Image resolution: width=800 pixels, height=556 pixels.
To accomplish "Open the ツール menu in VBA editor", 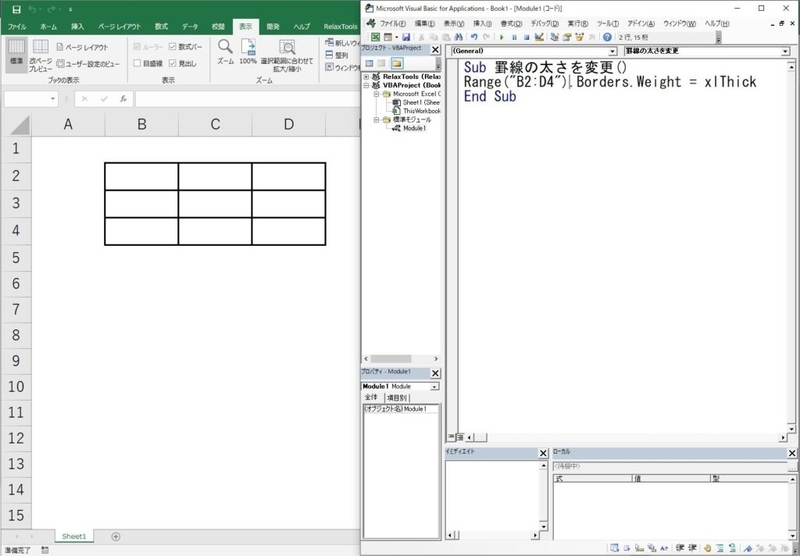I will click(607, 23).
